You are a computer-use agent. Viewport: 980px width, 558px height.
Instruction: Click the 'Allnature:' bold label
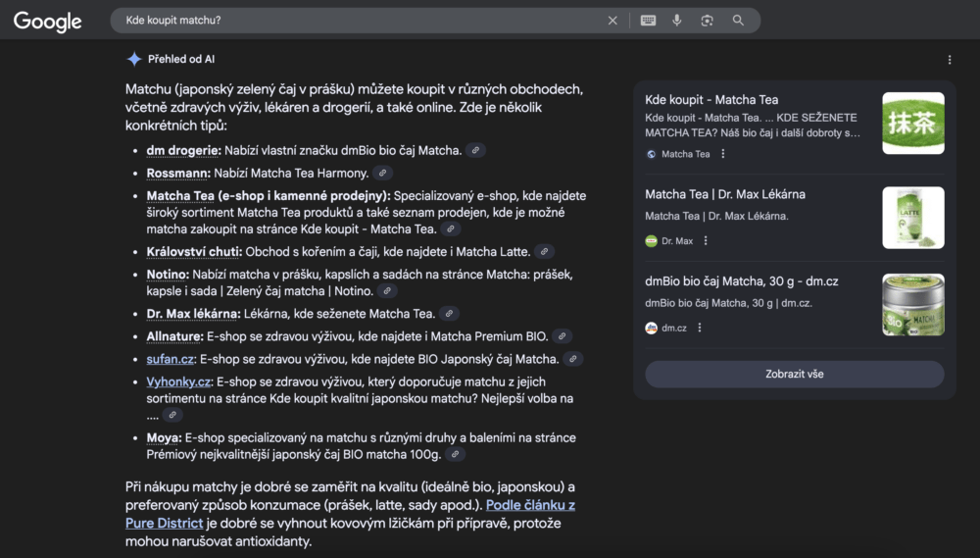point(175,336)
